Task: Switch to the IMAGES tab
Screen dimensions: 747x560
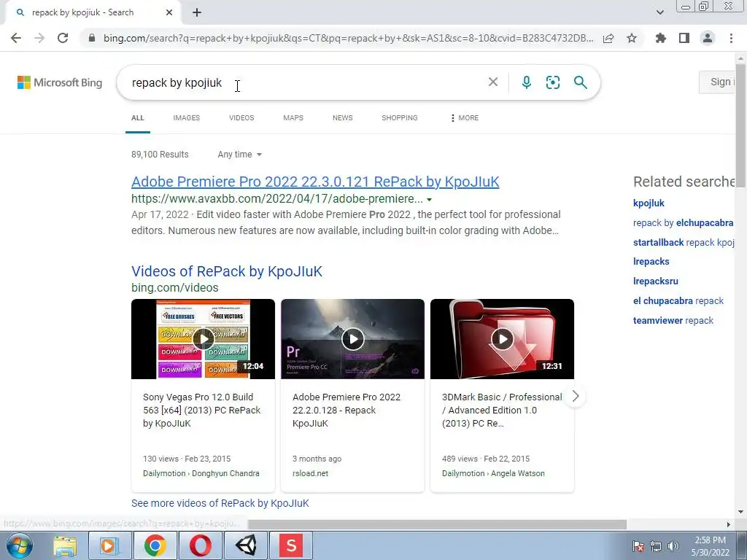Action: point(186,117)
